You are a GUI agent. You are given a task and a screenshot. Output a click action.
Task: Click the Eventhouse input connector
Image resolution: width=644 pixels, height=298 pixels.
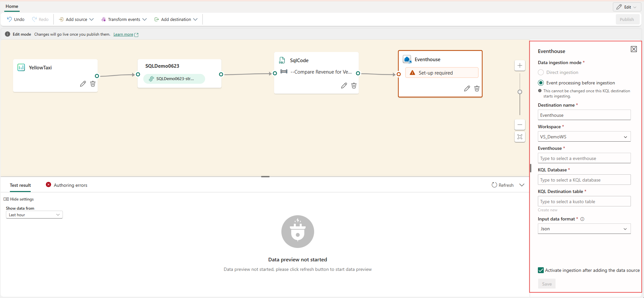pyautogui.click(x=399, y=74)
